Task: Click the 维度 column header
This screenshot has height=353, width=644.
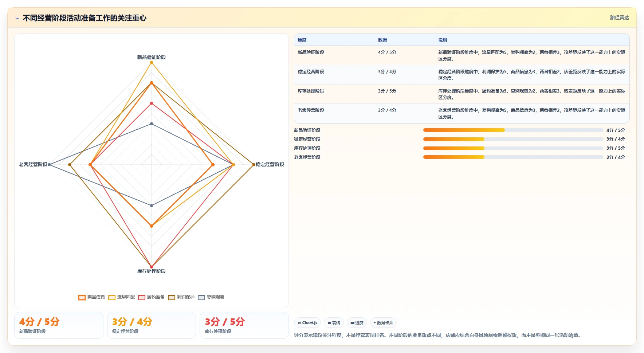Action: pos(302,40)
